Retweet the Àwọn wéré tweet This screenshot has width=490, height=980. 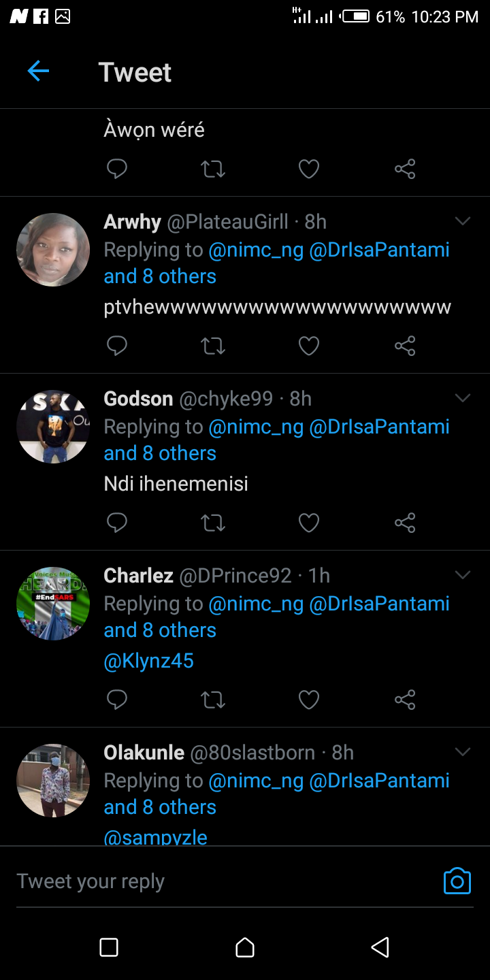click(x=213, y=169)
